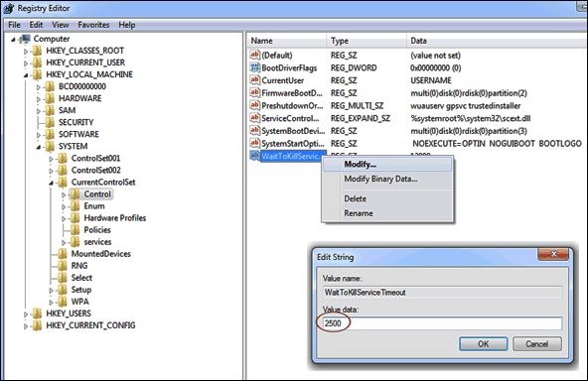Cancel the Edit String dialog
The width and height of the screenshot is (588, 381).
(537, 344)
